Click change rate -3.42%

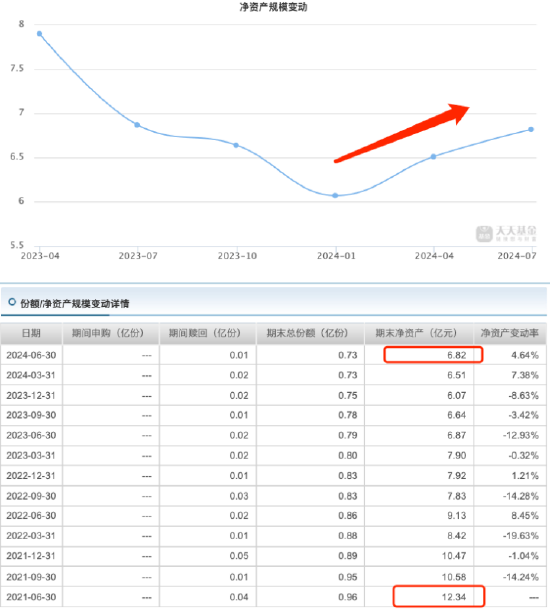pyautogui.click(x=523, y=415)
